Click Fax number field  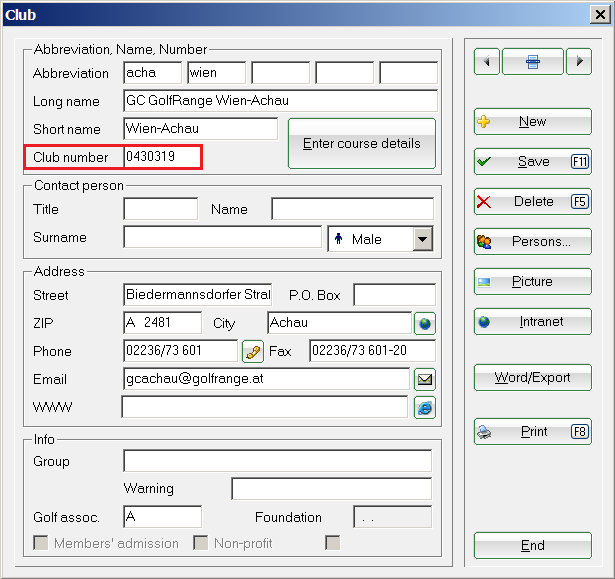point(372,351)
